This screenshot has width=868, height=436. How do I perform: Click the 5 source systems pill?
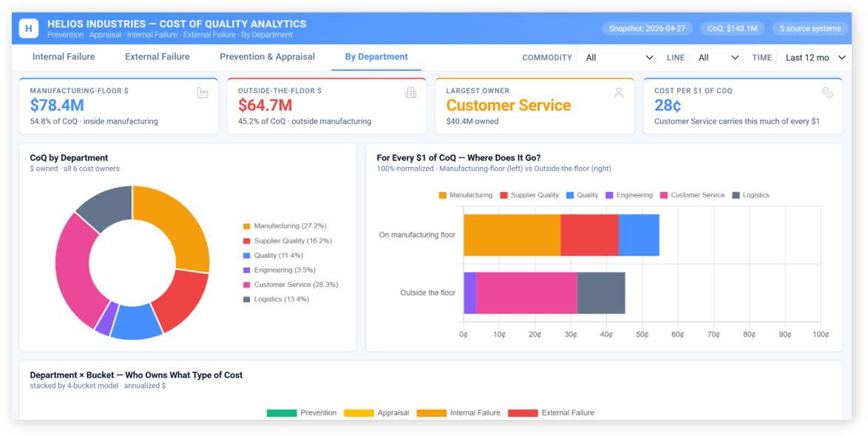[810, 28]
